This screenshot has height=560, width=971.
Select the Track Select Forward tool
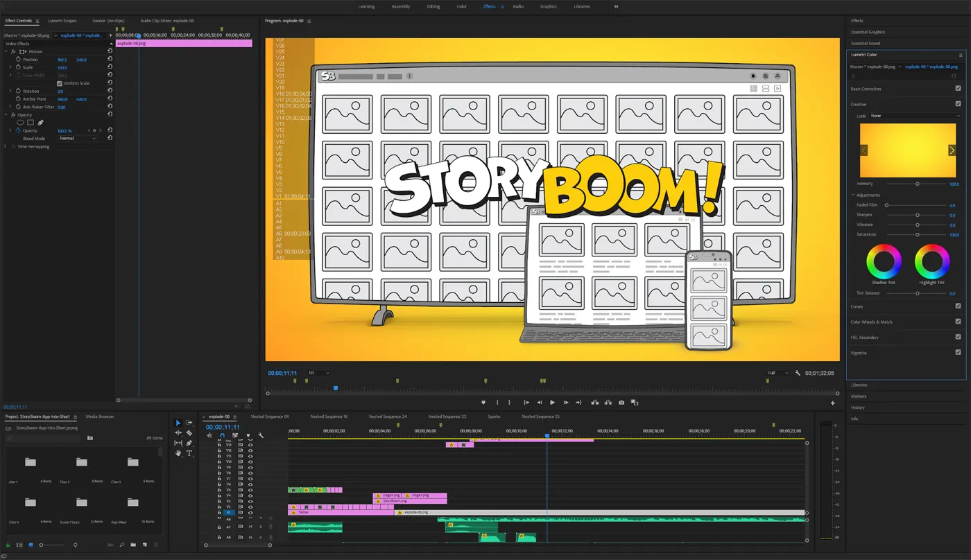coord(189,423)
